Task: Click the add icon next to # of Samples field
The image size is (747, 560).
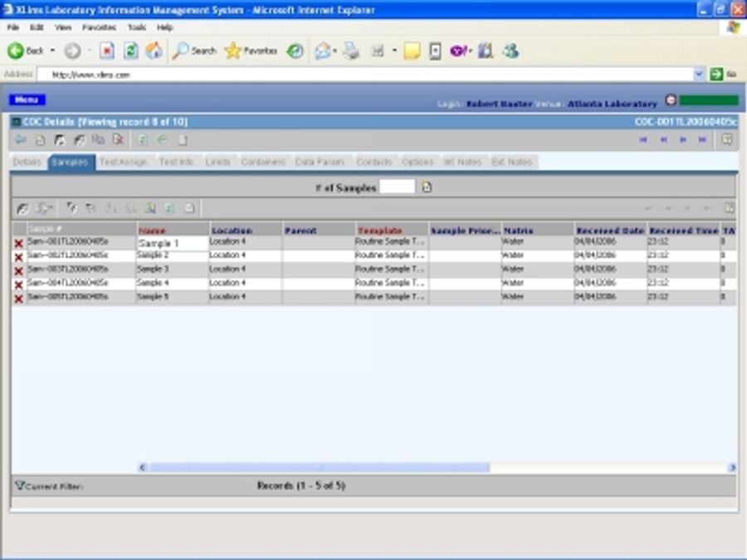Action: pyautogui.click(x=427, y=187)
